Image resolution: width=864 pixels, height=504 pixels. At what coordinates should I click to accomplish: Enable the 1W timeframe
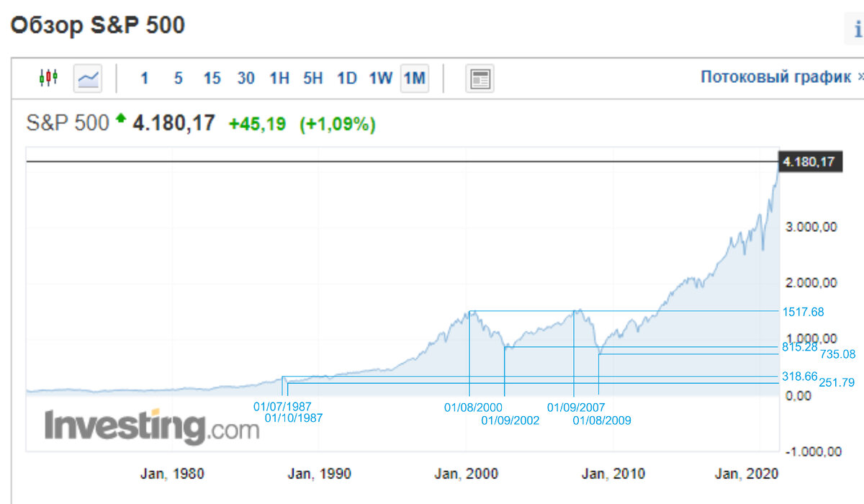(379, 78)
